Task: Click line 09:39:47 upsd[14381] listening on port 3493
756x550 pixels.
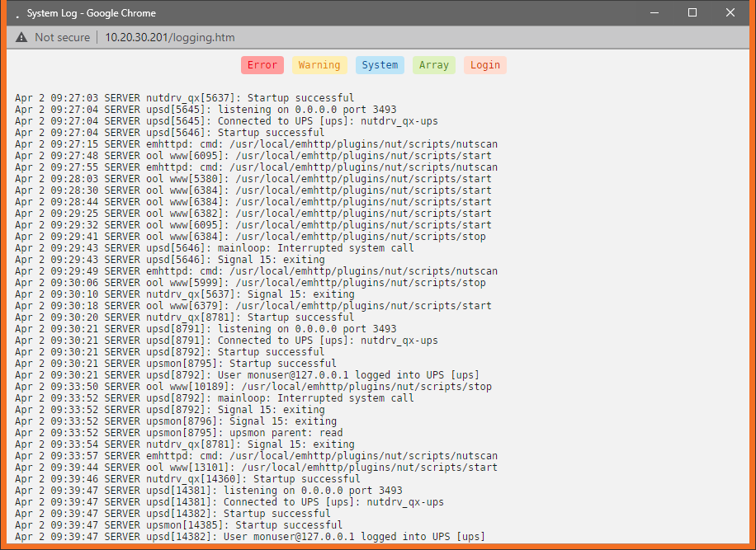Action: [x=208, y=491]
